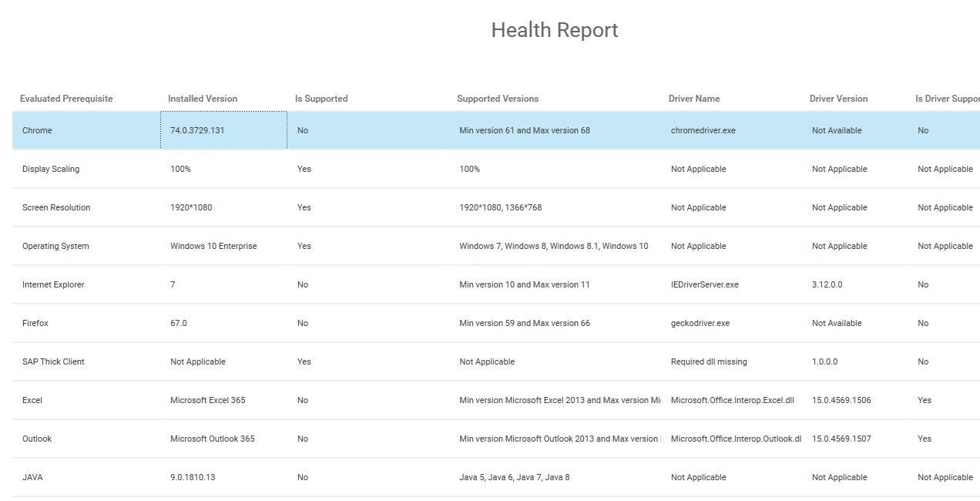Select the "Outlook" prerequisite cell
The height and width of the screenshot is (501, 980).
tap(37, 439)
